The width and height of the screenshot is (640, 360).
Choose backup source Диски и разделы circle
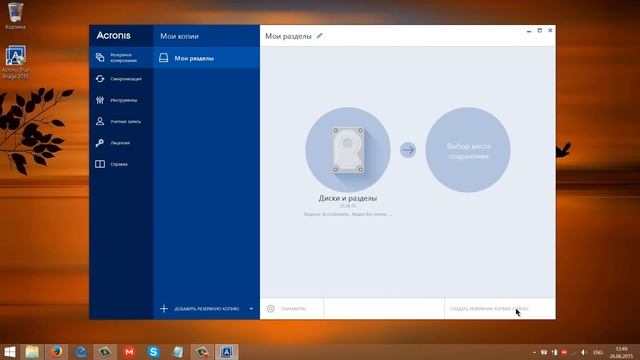tap(348, 150)
